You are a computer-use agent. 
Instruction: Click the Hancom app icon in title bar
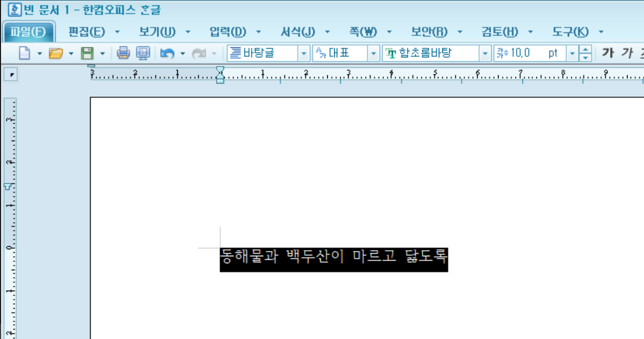(15, 9)
